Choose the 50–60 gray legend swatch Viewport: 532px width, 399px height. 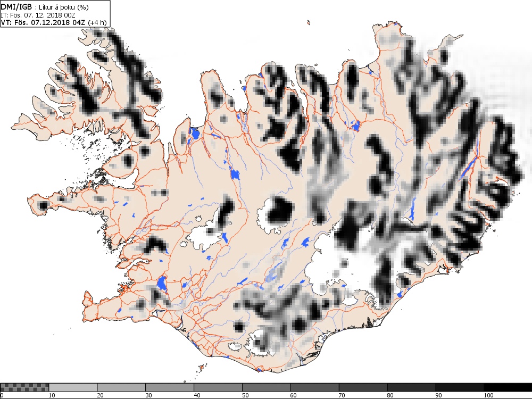point(267,387)
